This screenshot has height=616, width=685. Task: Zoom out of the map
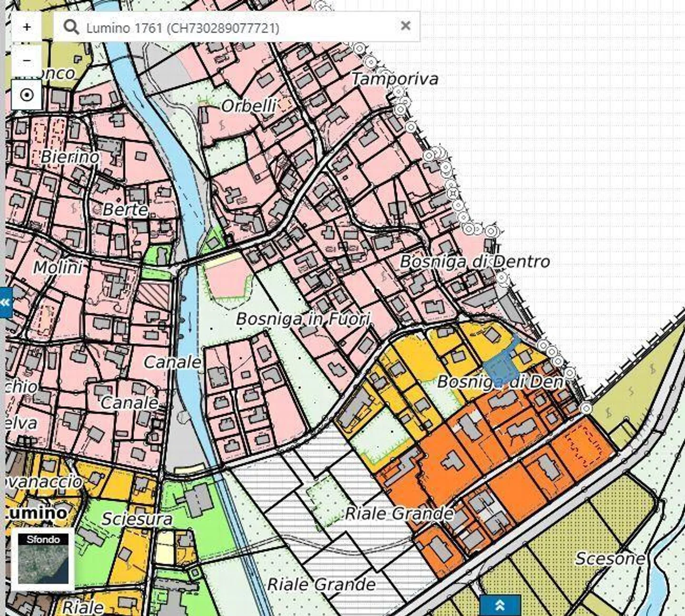click(x=27, y=61)
